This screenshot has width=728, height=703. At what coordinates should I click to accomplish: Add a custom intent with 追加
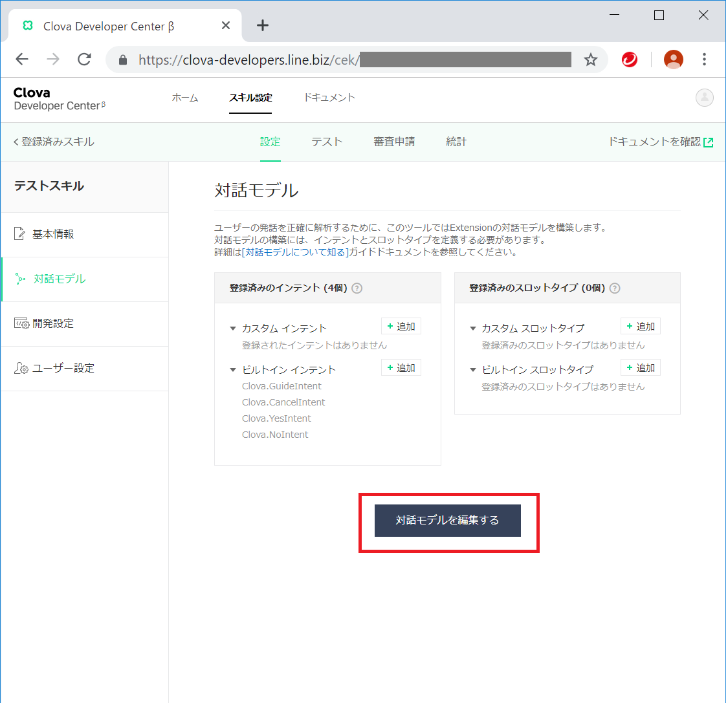tap(401, 327)
